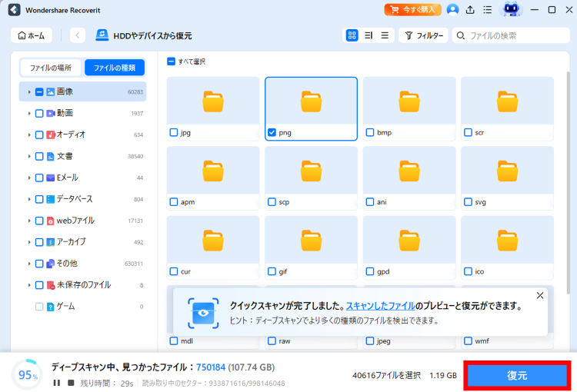The height and width of the screenshot is (392, 577).
Task: Click the Wondershare Recoverit logo icon
Action: (15, 10)
